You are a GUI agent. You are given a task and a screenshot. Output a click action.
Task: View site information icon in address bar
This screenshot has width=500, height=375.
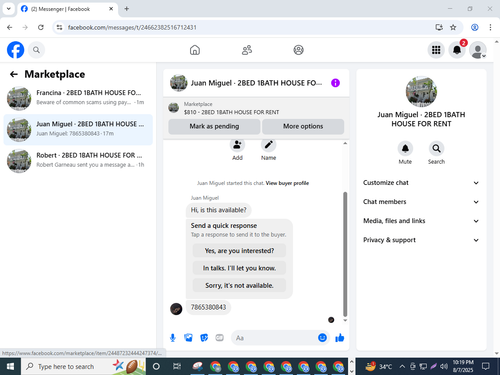59,27
